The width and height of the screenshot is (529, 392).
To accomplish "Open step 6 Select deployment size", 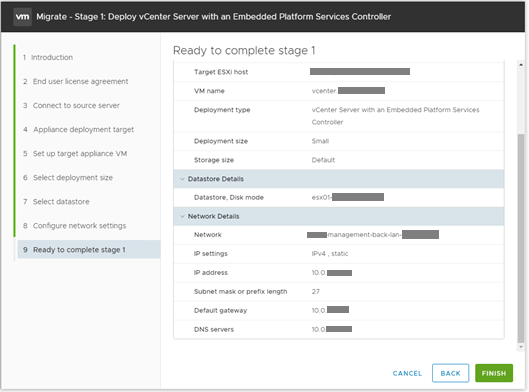I will click(68, 177).
